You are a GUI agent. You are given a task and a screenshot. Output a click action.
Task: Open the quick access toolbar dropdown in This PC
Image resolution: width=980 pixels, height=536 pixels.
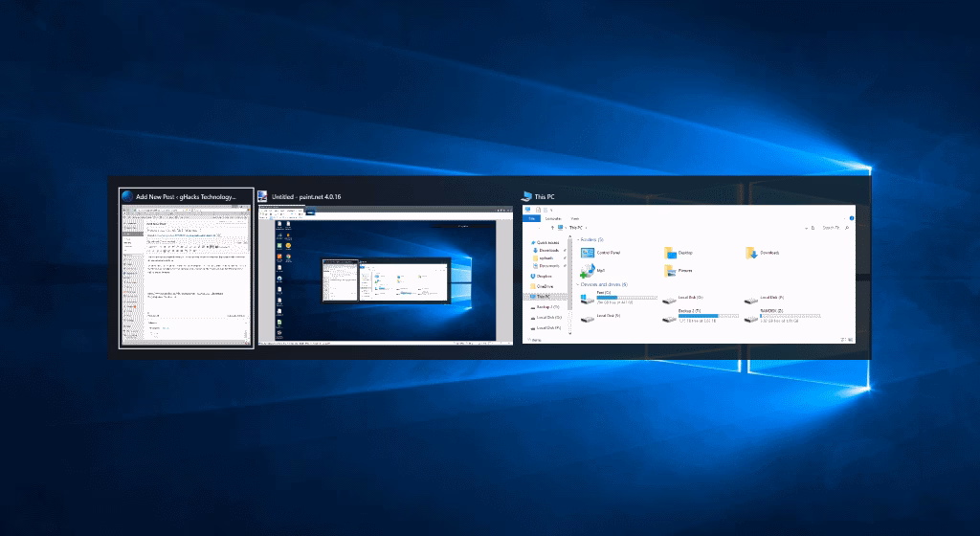pyautogui.click(x=551, y=211)
